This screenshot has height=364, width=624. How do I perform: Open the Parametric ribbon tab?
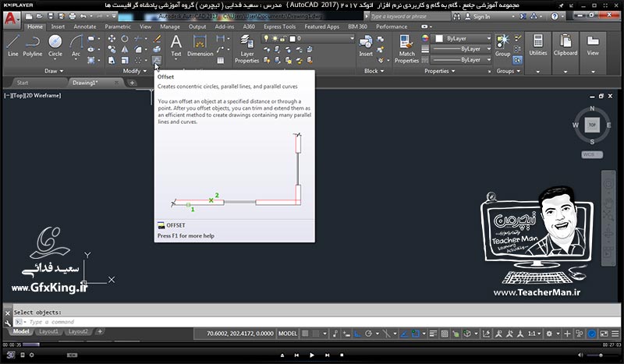pyautogui.click(x=118, y=27)
